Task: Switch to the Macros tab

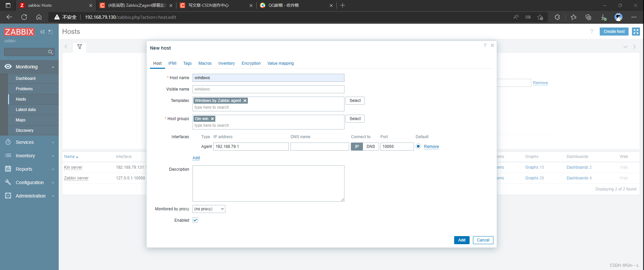Action: click(205, 63)
